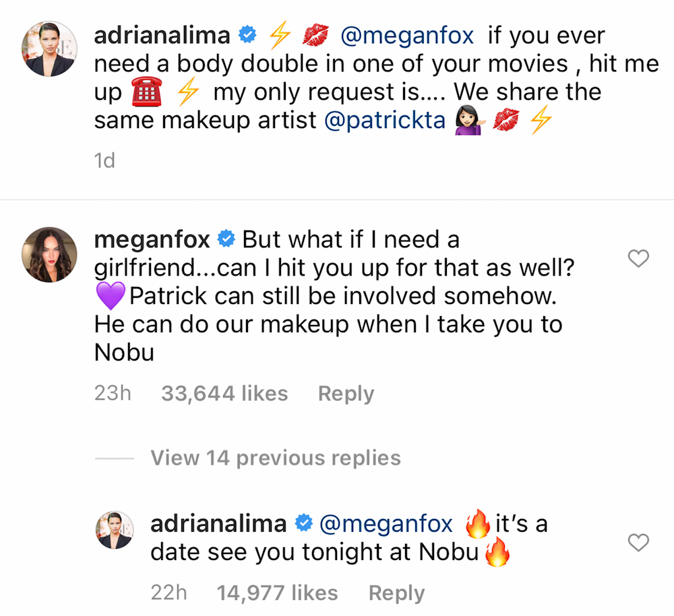The width and height of the screenshot is (674, 616).
Task: View 14,977 likes on adrianalima's reply
Action: pyautogui.click(x=277, y=592)
